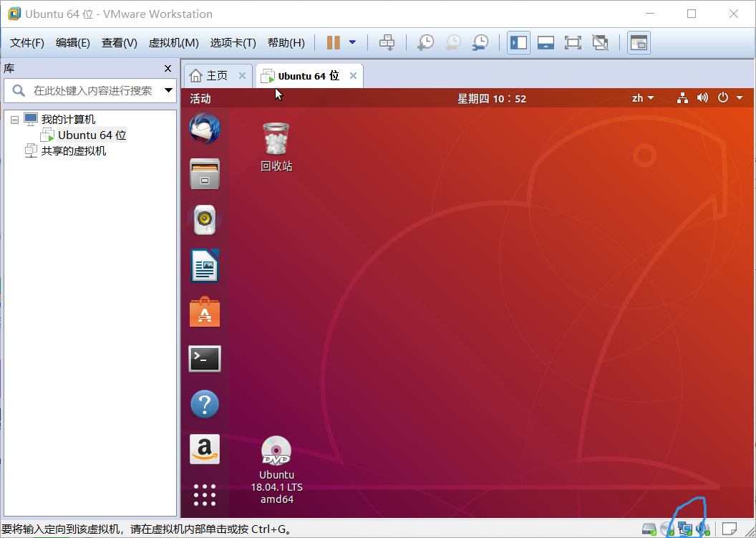Take a snapshot of this virtual machine
Image resolution: width=756 pixels, height=538 pixels.
tap(425, 42)
